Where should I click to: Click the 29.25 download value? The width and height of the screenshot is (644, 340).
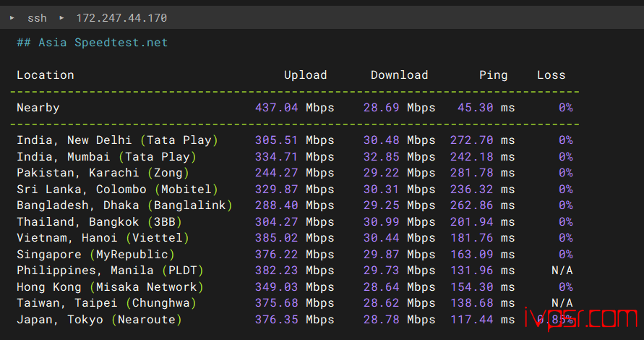tap(381, 205)
